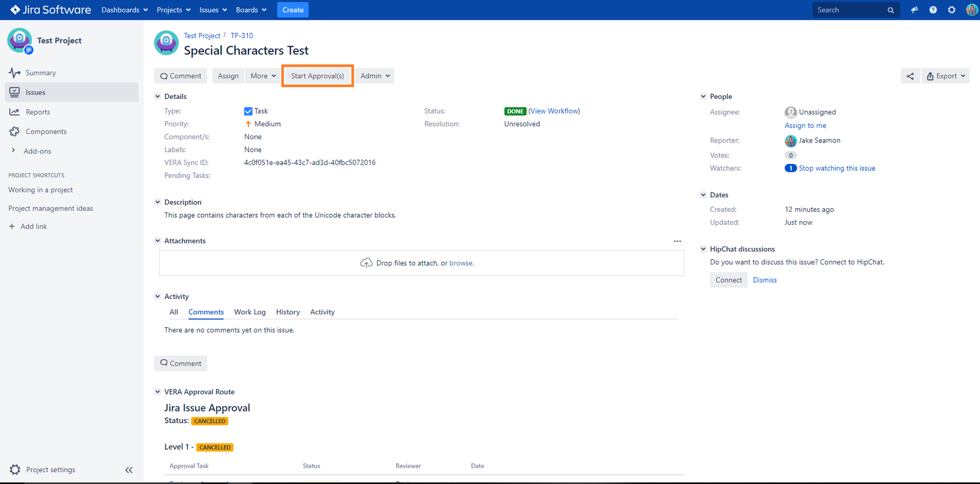Click Jake Seamon reporter avatar
The image size is (980, 484).
coord(790,141)
